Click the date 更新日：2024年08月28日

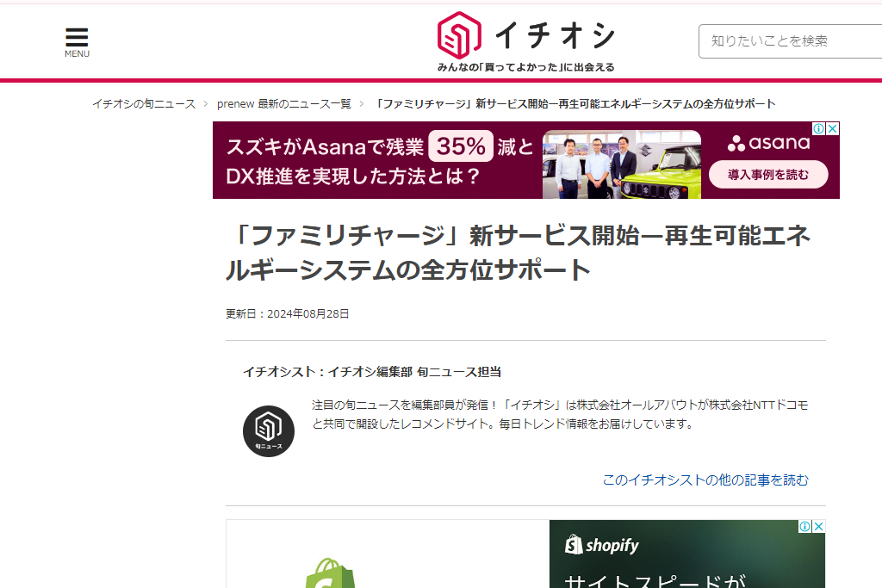(288, 313)
